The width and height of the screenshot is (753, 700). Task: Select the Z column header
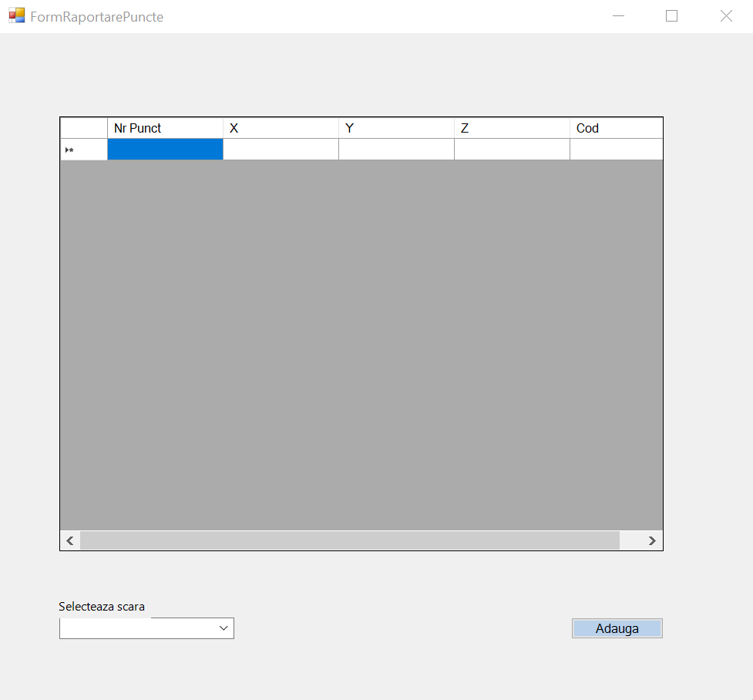pyautogui.click(x=512, y=128)
